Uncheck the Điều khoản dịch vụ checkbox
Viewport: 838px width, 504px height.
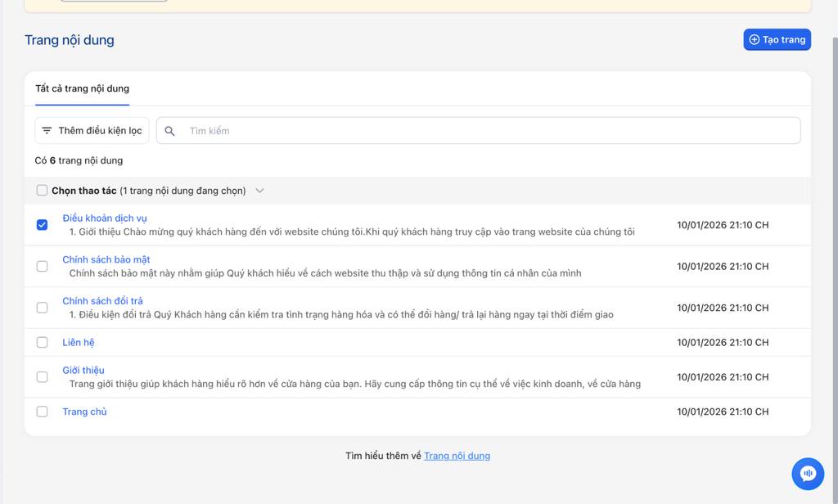coord(42,225)
